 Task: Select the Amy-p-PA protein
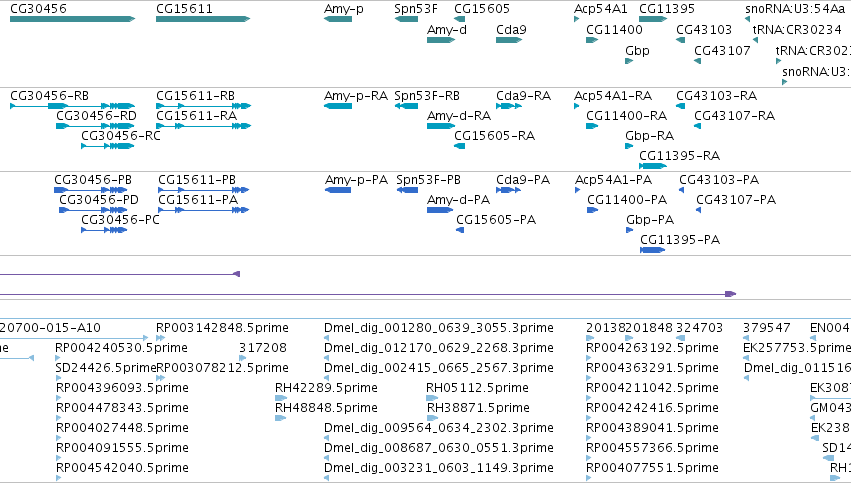click(x=338, y=190)
